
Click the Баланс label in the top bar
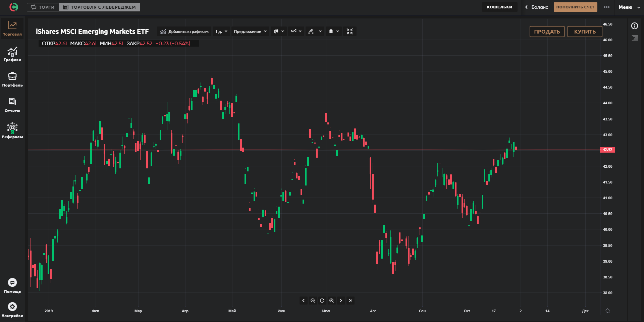(x=540, y=7)
